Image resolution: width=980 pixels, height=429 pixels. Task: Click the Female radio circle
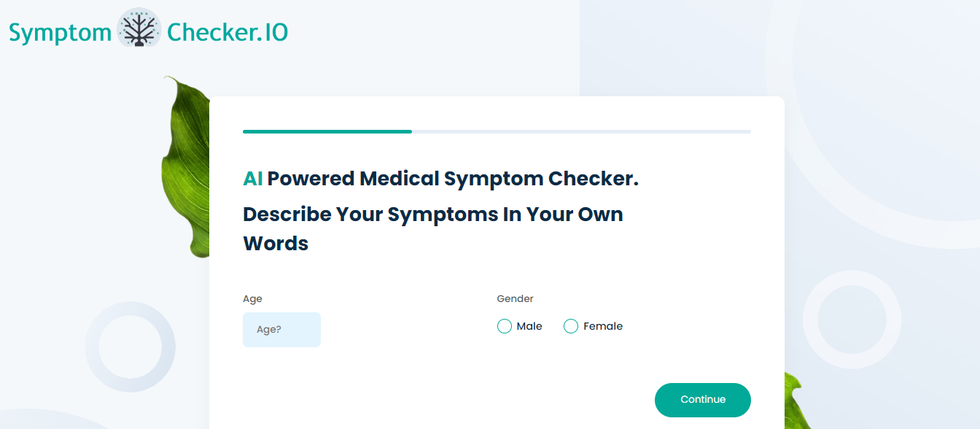coord(571,326)
